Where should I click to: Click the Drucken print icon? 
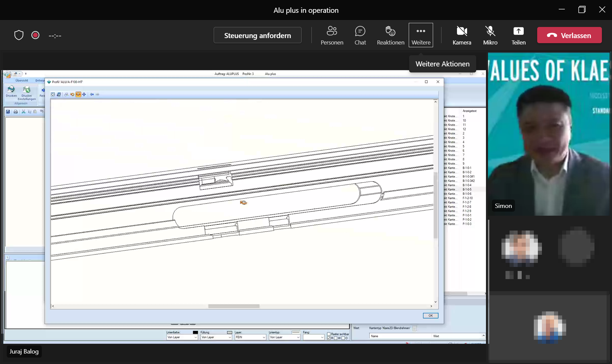click(x=11, y=91)
